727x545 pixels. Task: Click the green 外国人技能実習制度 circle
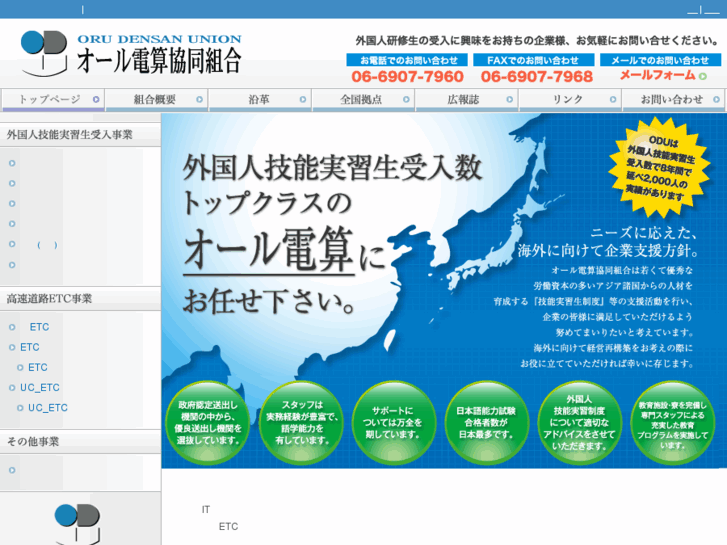580,423
